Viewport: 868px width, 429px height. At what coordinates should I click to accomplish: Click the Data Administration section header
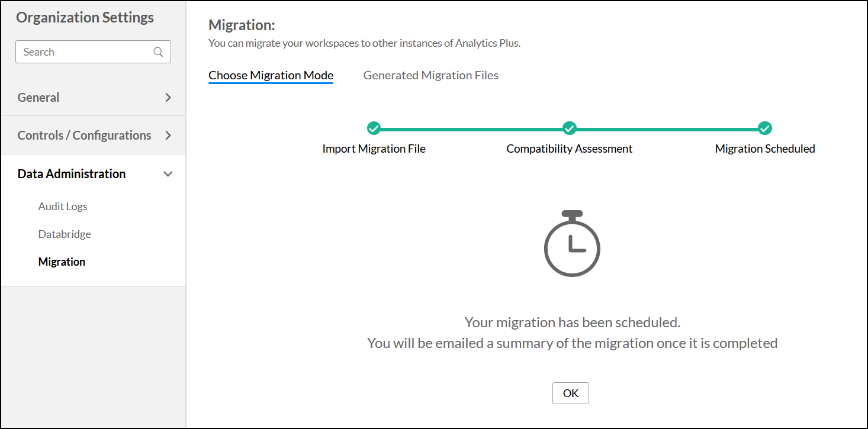pos(71,173)
